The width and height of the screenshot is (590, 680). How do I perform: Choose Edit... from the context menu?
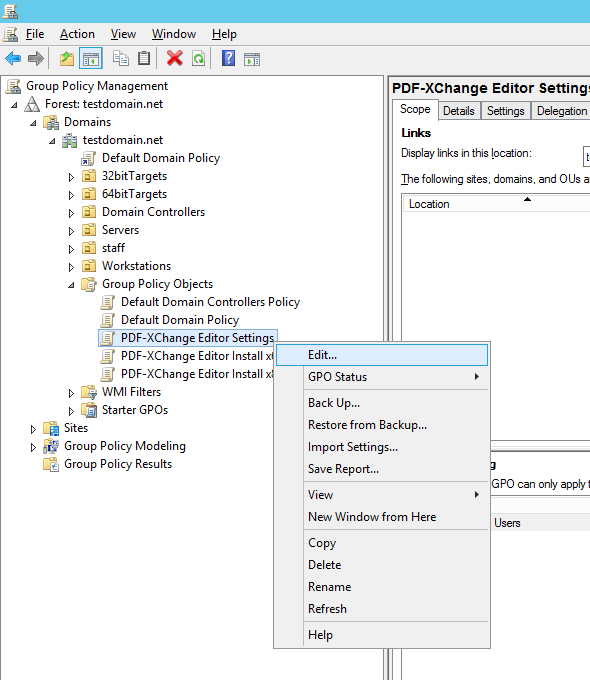382,355
